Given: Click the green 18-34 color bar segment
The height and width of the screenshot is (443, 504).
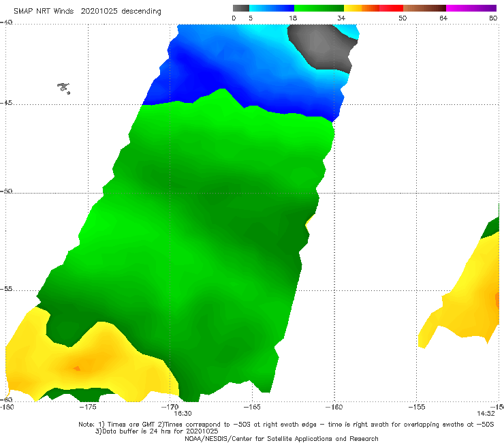Looking at the screenshot, I should tap(319, 8).
